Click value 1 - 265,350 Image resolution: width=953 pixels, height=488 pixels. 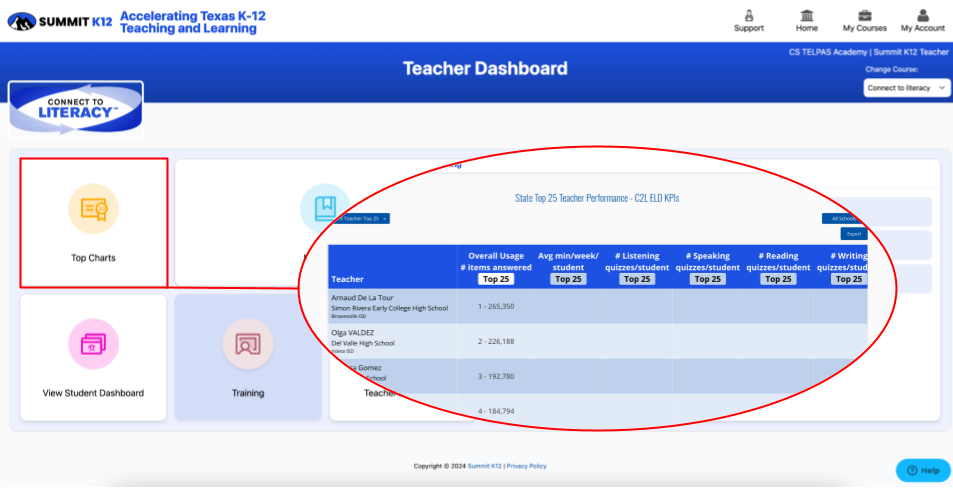pyautogui.click(x=496, y=306)
